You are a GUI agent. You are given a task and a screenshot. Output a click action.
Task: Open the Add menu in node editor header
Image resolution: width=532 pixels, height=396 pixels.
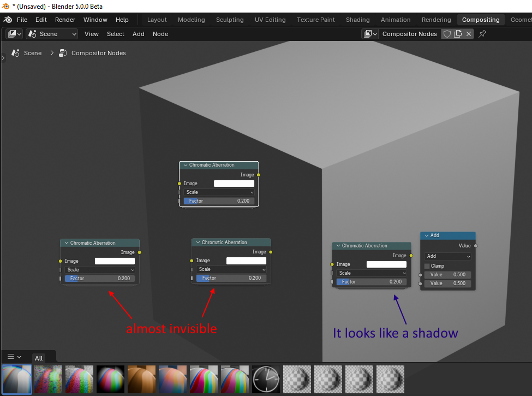(x=139, y=34)
